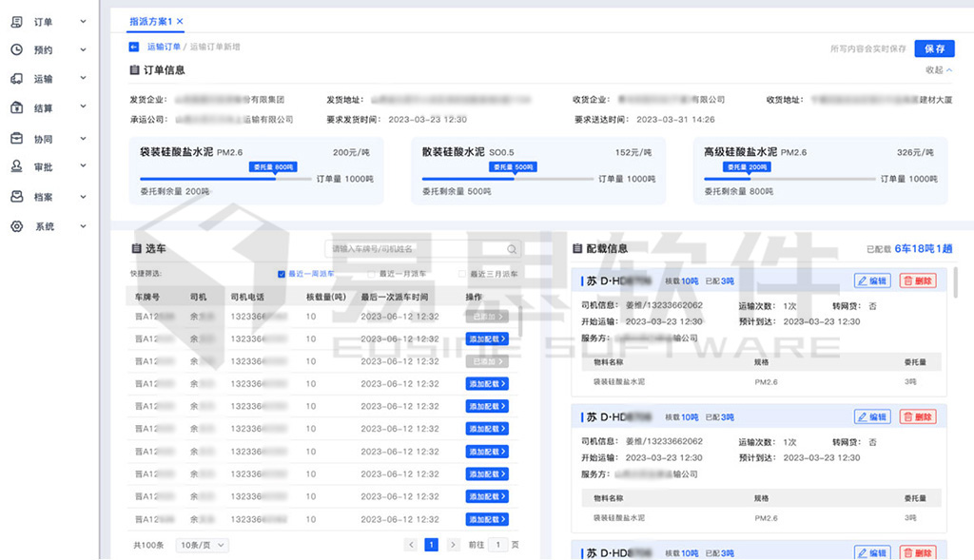Click the search magnifier in the vehicle search box

[x=512, y=248]
